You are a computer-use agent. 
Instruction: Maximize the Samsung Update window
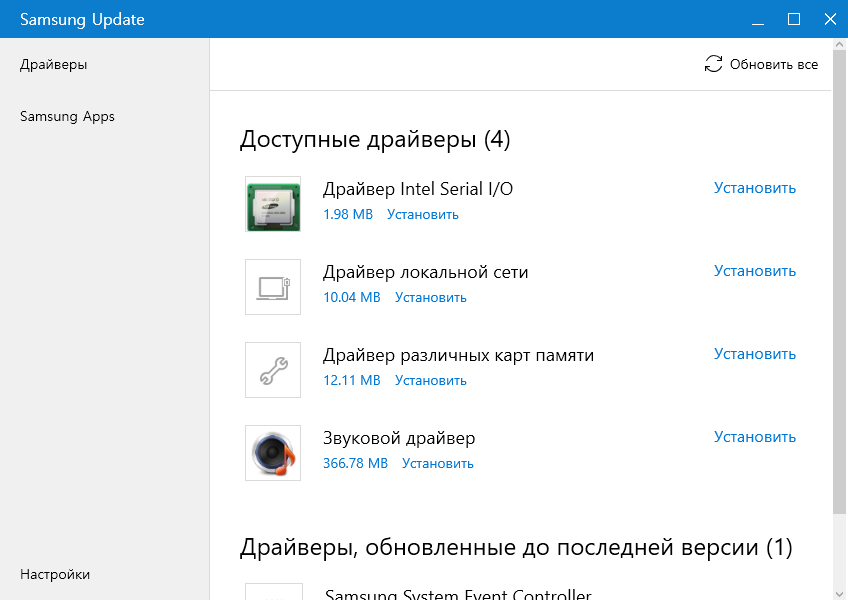794,19
